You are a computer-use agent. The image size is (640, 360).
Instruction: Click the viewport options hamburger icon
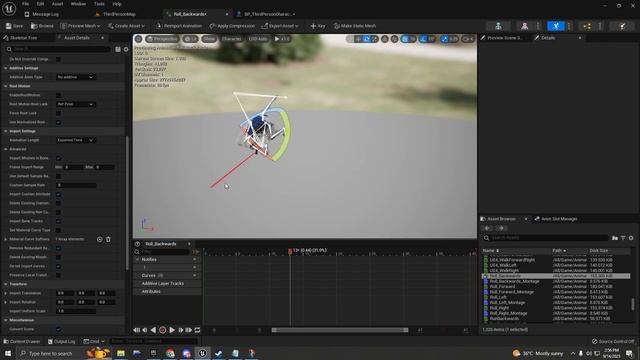(x=138, y=39)
